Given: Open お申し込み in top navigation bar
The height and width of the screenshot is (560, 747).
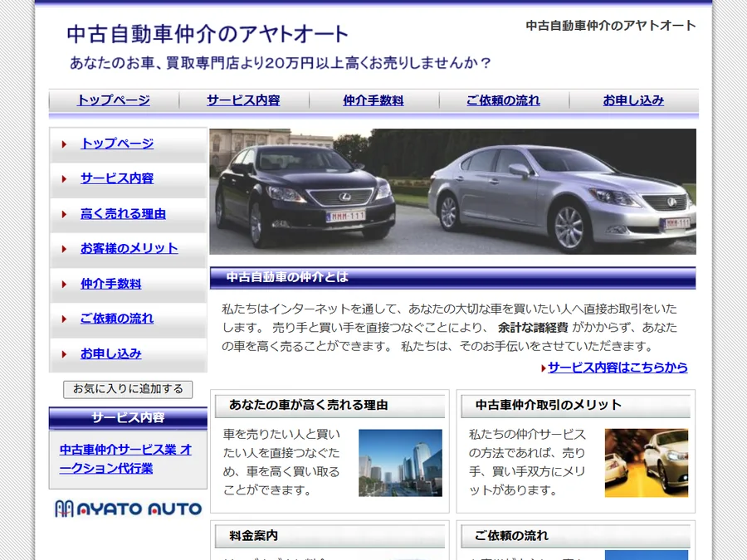Looking at the screenshot, I should [633, 100].
